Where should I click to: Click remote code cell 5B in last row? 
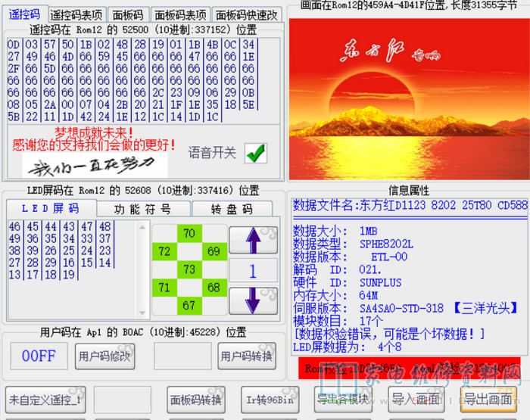(14, 117)
